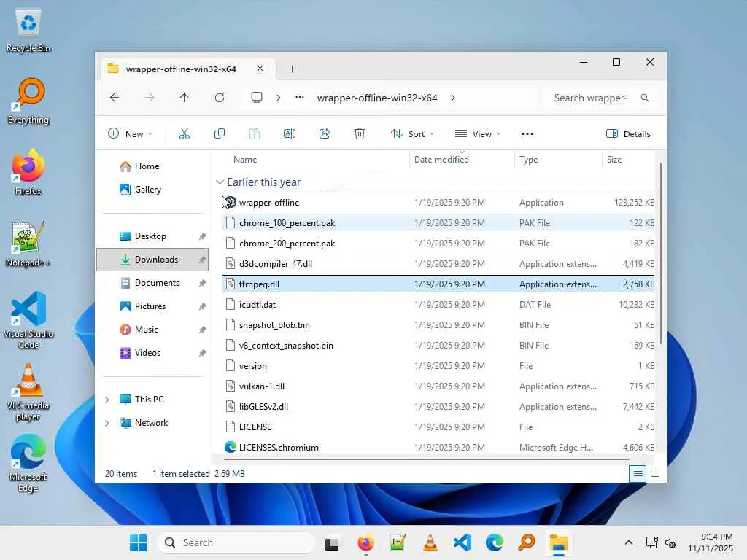Select vulkan-1.dll file
Image resolution: width=747 pixels, height=560 pixels.
click(438, 386)
